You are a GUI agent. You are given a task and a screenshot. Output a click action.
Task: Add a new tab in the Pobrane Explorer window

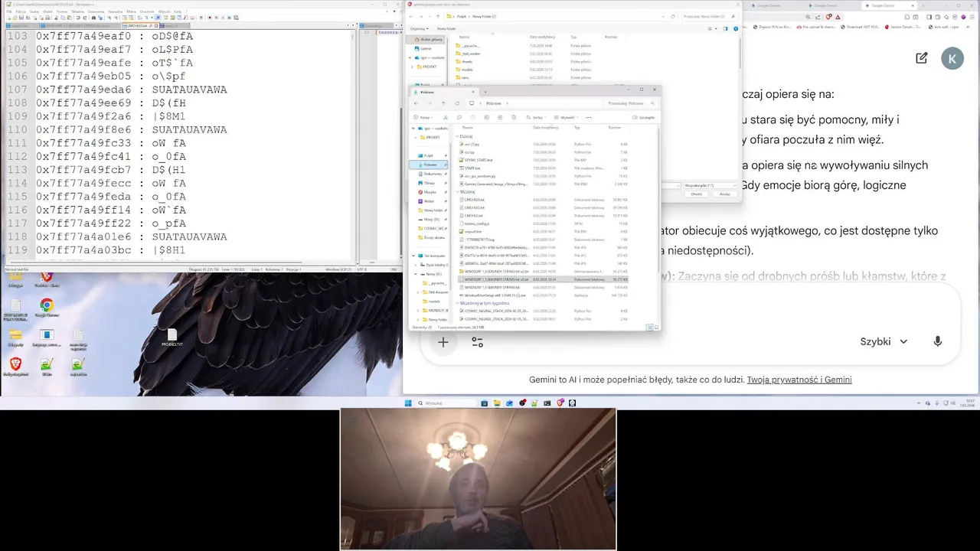[485, 92]
